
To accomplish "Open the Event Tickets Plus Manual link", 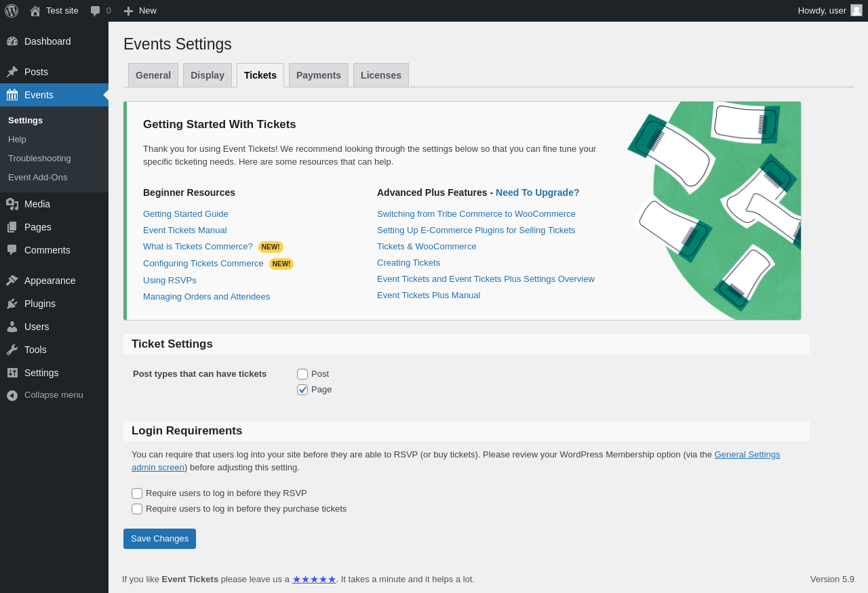I will [x=429, y=295].
